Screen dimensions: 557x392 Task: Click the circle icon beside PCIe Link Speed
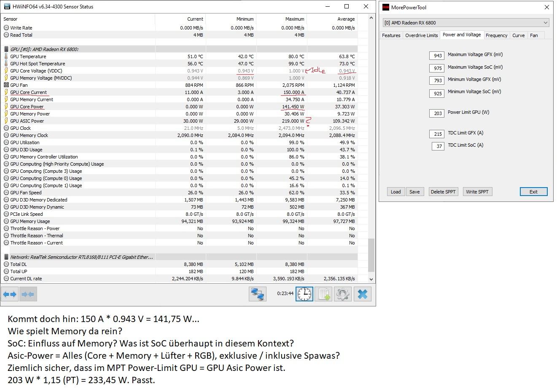coord(6,214)
